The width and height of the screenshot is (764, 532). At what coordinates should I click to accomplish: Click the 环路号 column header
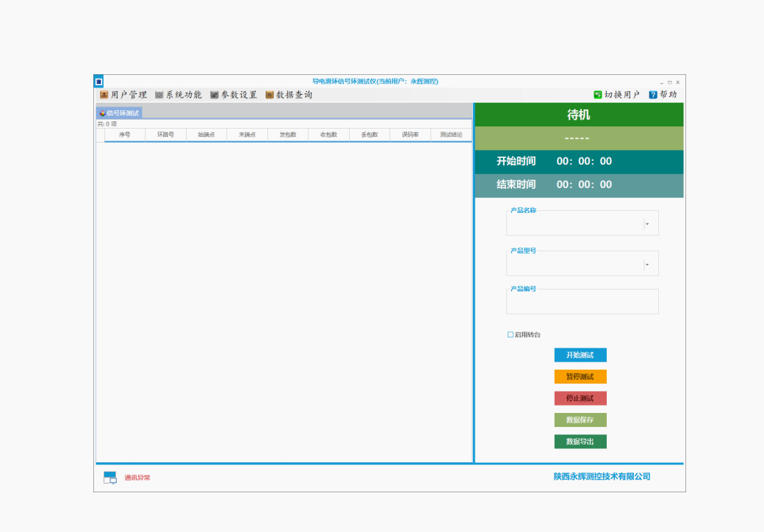[x=165, y=134]
